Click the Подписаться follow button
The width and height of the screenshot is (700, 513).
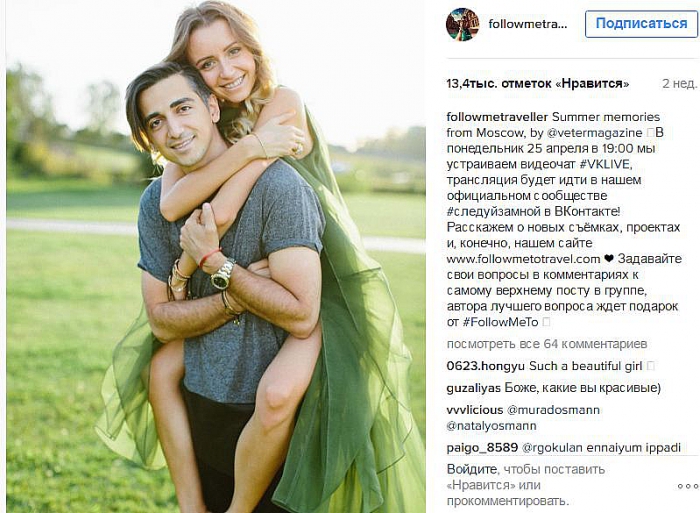tap(642, 24)
